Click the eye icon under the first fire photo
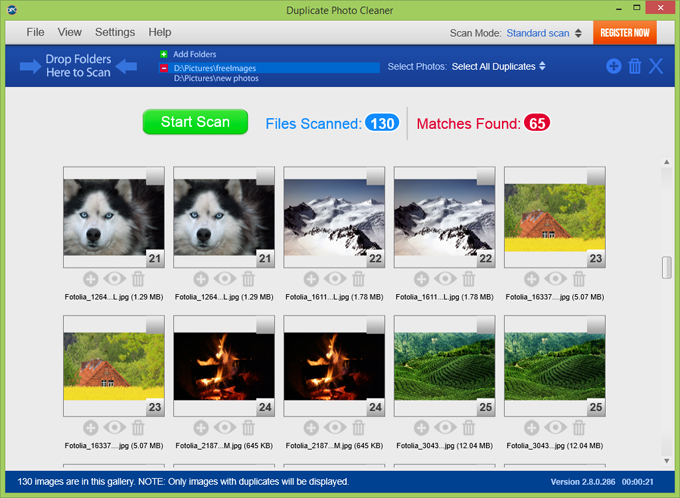The image size is (680, 498). tap(224, 428)
